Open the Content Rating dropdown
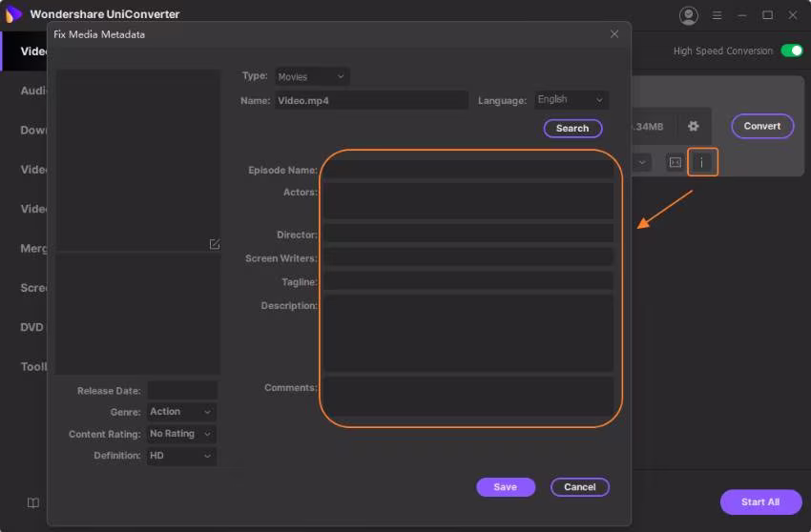The width and height of the screenshot is (811, 532). pos(181,434)
